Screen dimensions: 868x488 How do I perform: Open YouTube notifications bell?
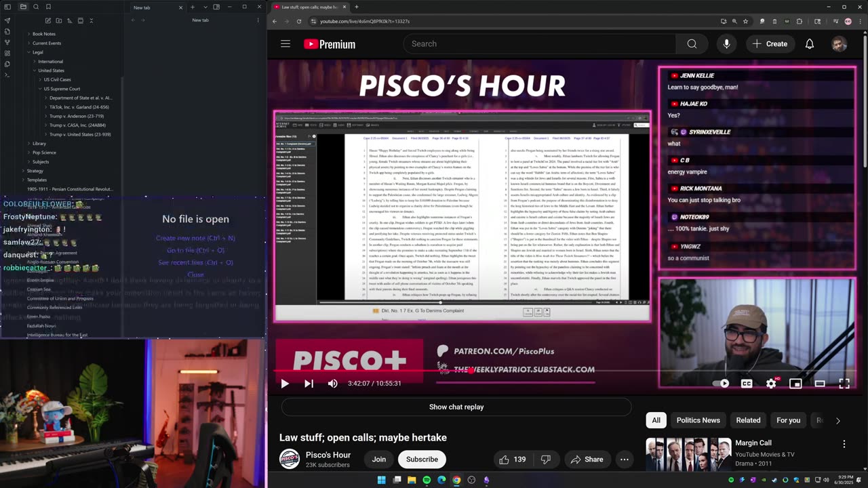[810, 44]
